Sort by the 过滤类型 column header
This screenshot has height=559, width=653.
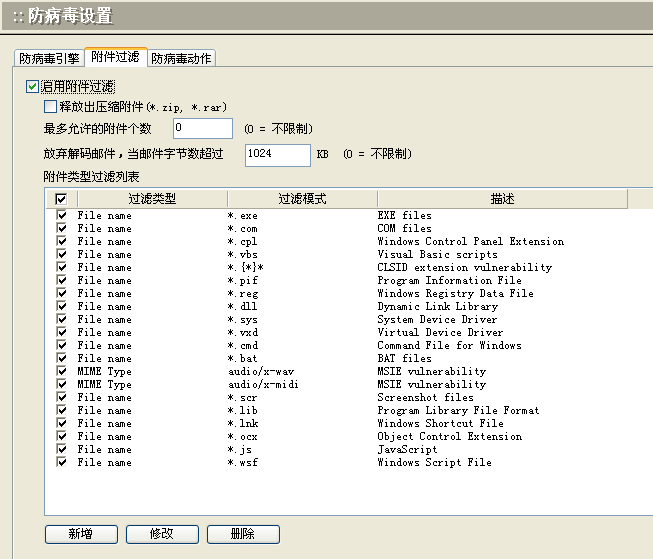(152, 199)
